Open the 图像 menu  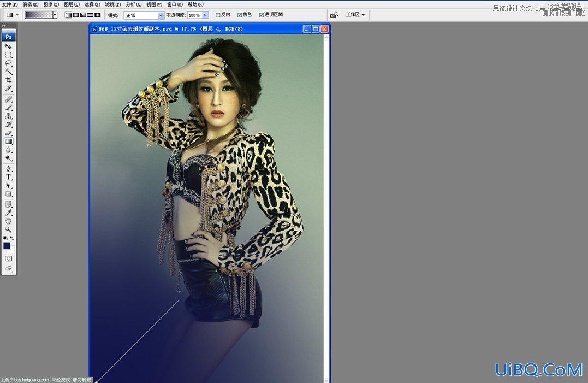(x=51, y=4)
